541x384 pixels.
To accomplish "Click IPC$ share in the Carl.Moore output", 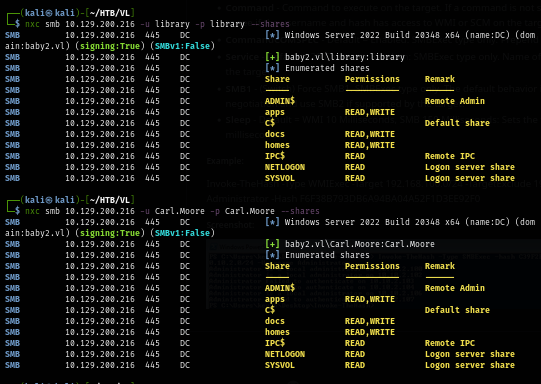I will [x=275, y=343].
